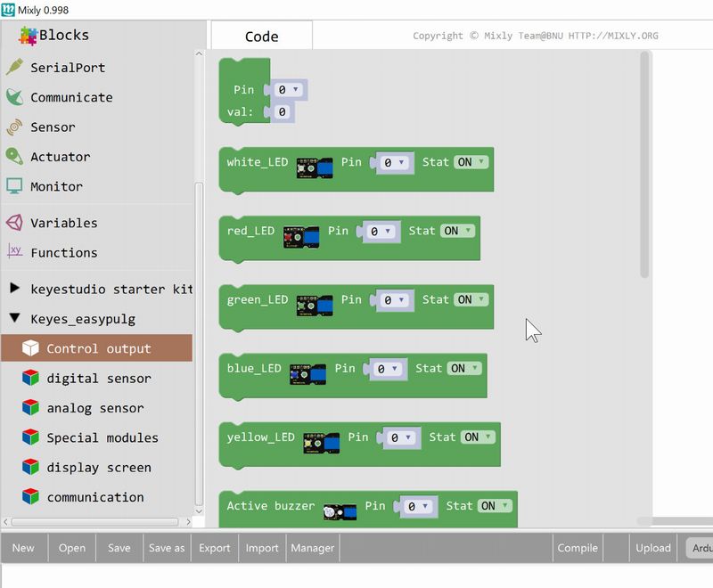
Task: Click the val: 0 number field
Action: click(283, 111)
